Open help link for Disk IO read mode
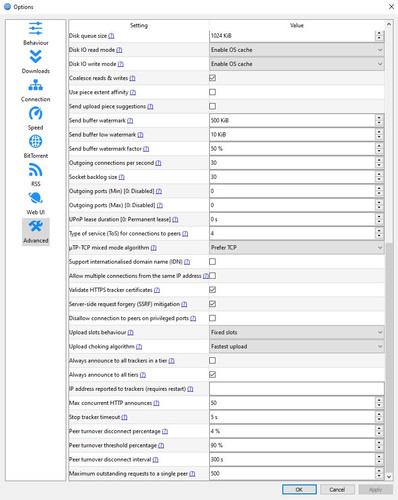This screenshot has width=398, height=500. pos(119,50)
